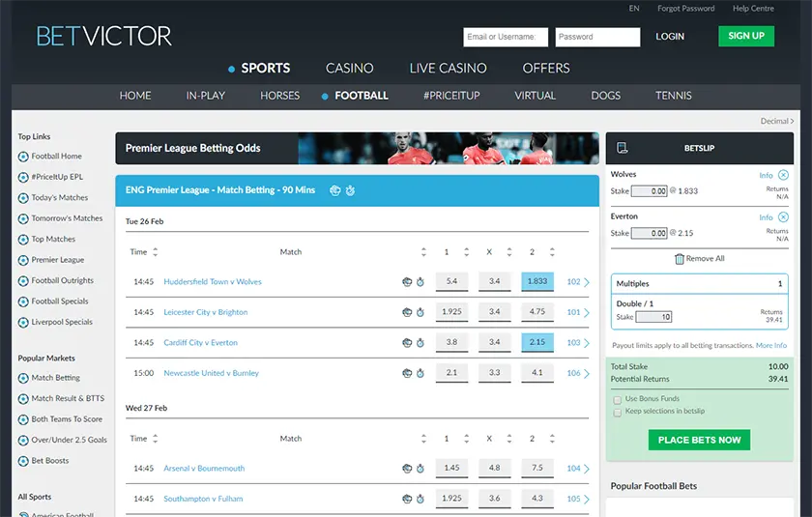The image size is (812, 517).
Task: Select 1.45 odds for Arsenal
Action: pyautogui.click(x=451, y=468)
